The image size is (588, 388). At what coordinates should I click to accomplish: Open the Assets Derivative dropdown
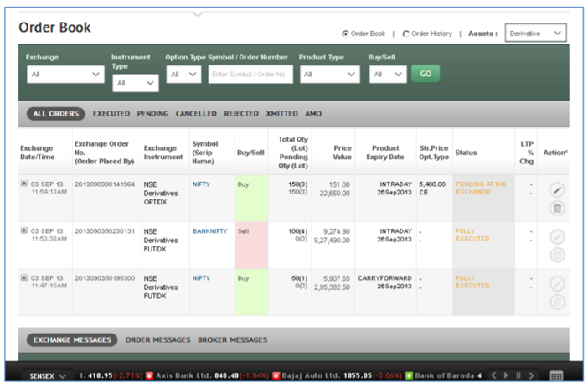coord(535,34)
